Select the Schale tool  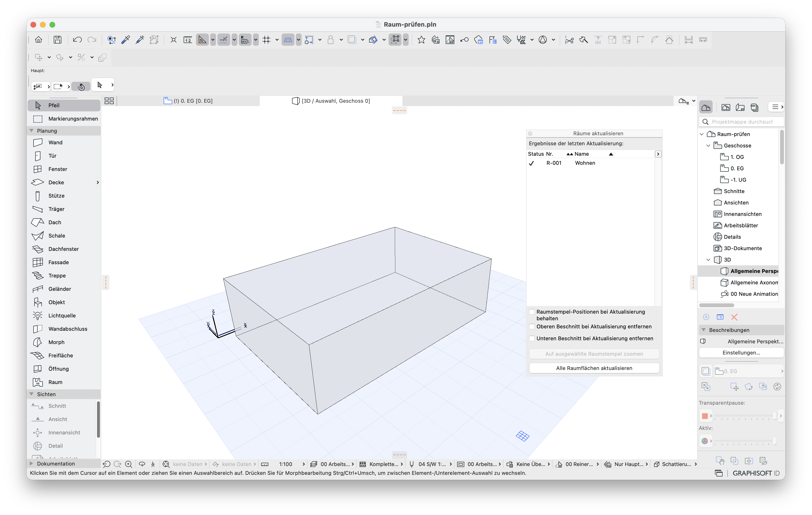tap(64, 236)
